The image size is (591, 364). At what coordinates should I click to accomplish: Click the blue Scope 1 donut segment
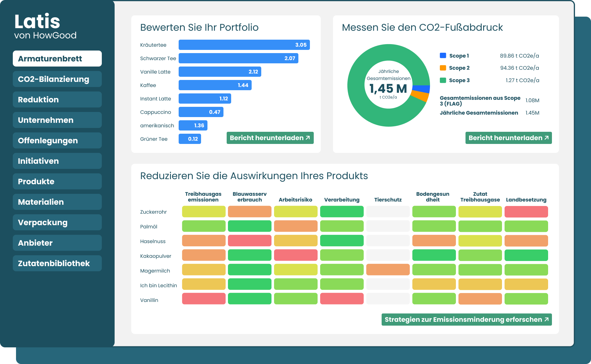[x=421, y=89]
